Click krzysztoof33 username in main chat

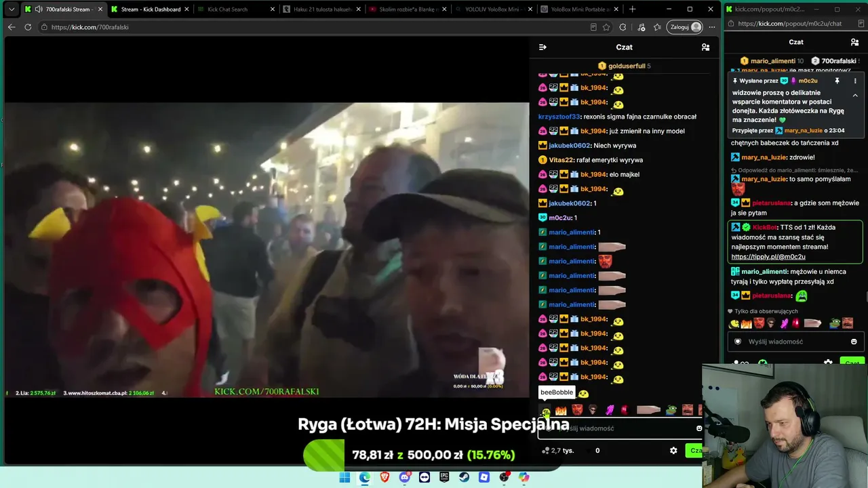pyautogui.click(x=559, y=117)
